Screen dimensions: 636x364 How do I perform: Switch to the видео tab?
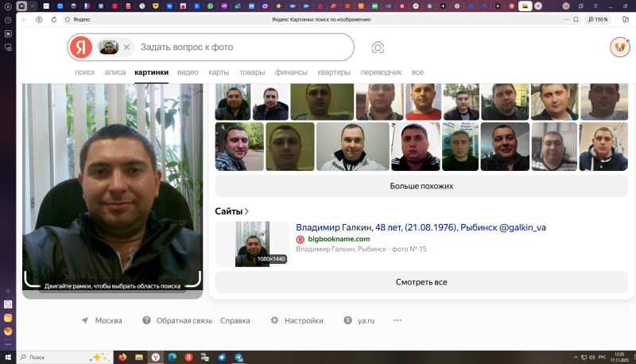(188, 72)
